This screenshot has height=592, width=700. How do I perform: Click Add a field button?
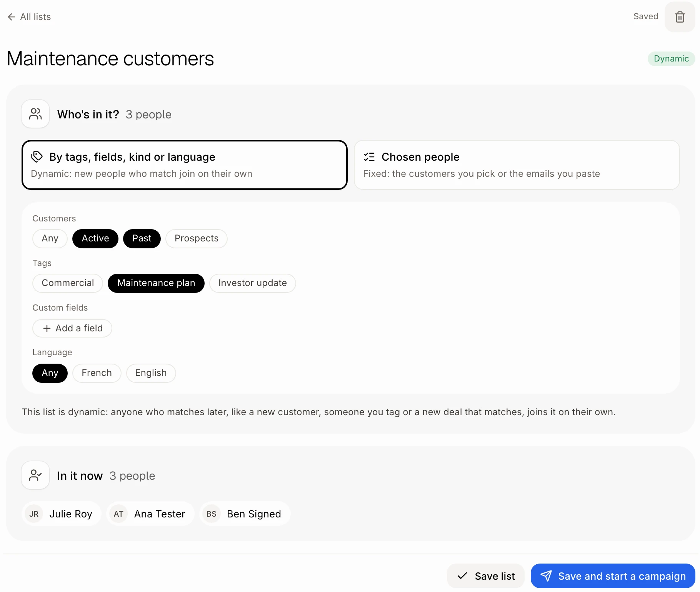click(72, 328)
